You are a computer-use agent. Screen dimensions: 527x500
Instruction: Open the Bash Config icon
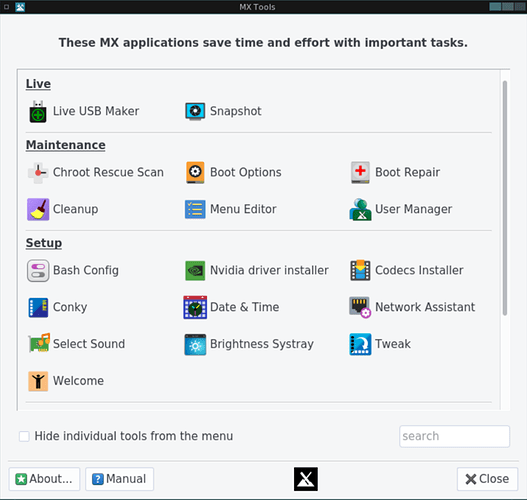38,270
